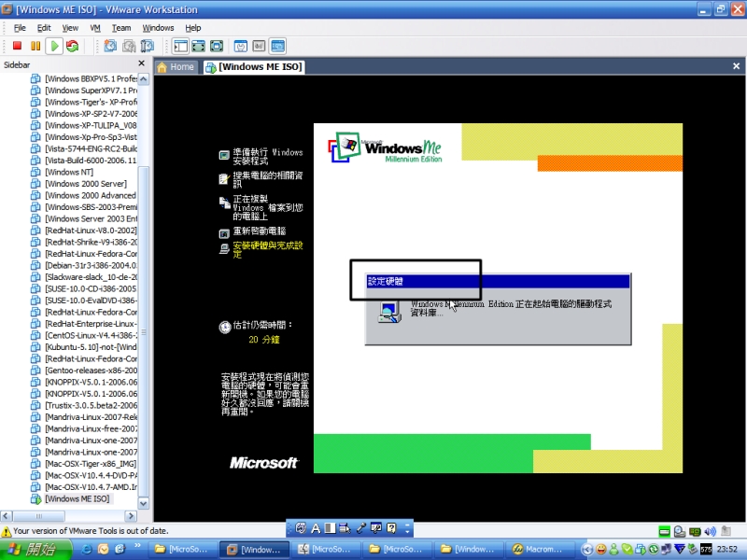Select [Windows NT] in the sidebar
The width and height of the screenshot is (747, 560).
pyautogui.click(x=69, y=172)
